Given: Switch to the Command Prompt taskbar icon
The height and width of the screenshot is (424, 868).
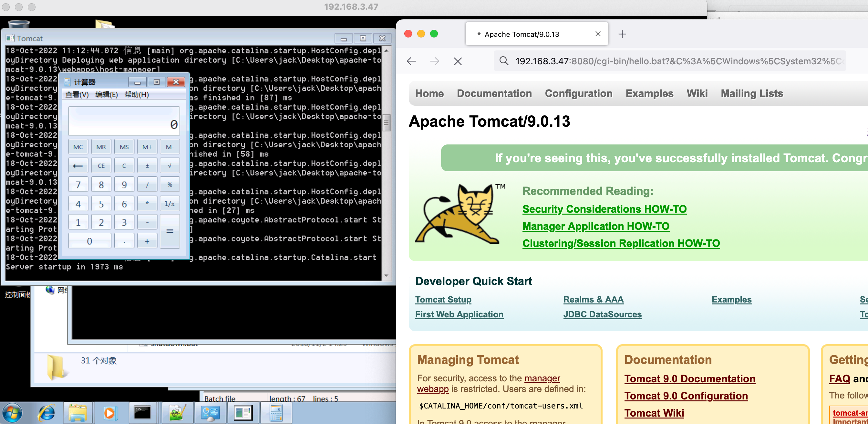Looking at the screenshot, I should point(142,412).
